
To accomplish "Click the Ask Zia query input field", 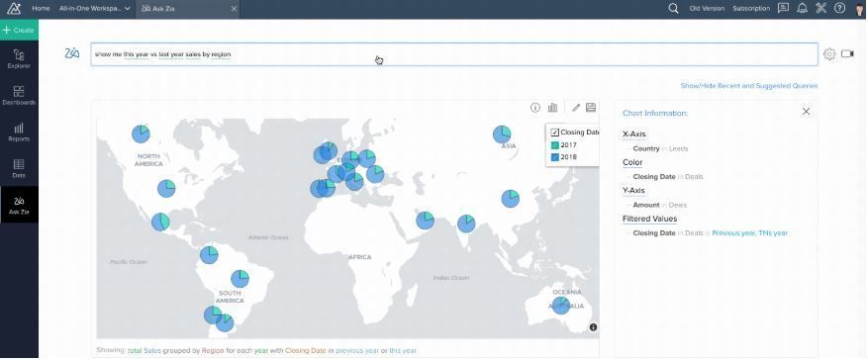I will (454, 54).
